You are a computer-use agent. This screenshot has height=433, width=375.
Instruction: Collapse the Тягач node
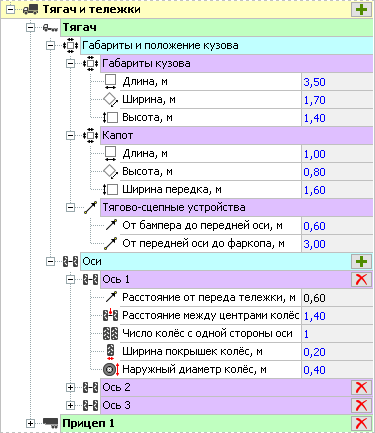tap(31, 27)
